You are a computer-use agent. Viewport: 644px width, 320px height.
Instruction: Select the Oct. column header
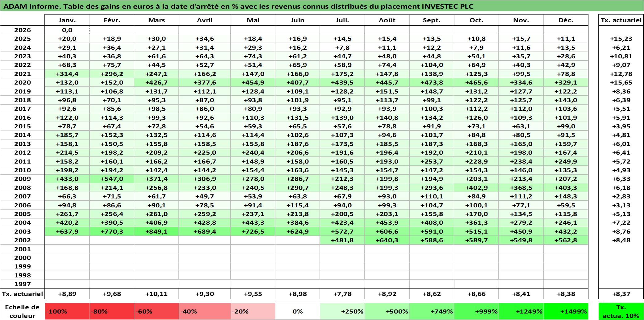pyautogui.click(x=476, y=20)
